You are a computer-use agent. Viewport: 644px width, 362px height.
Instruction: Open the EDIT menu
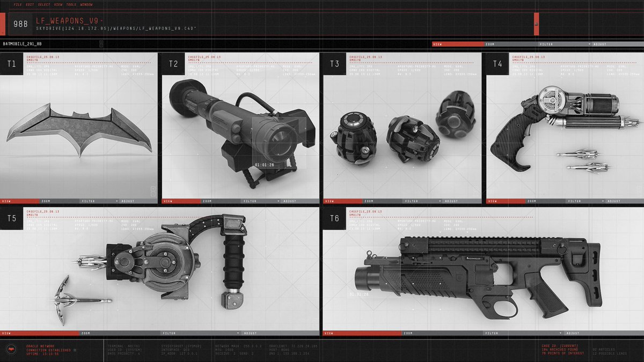click(x=30, y=4)
